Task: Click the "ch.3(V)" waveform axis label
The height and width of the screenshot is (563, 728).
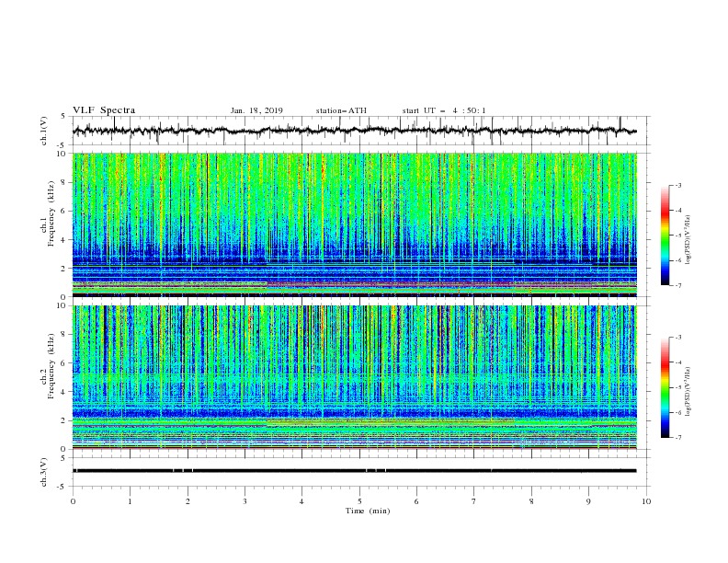Action: click(x=44, y=472)
